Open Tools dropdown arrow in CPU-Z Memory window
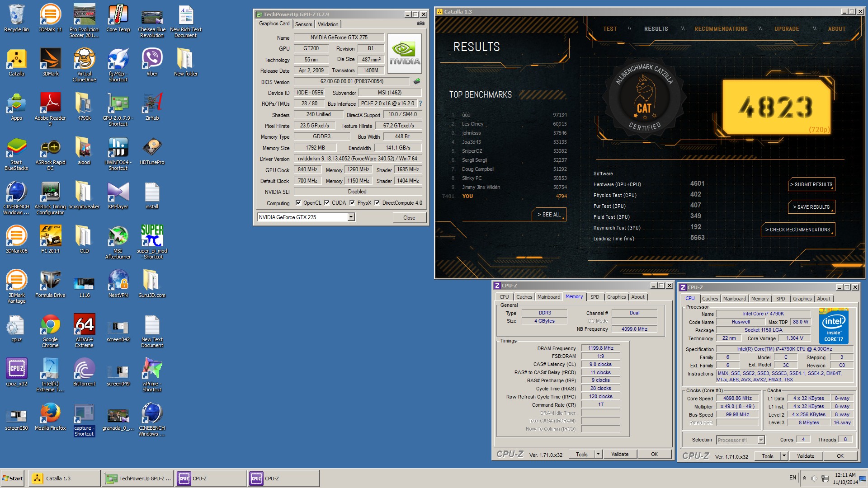868x488 pixels. point(598,454)
